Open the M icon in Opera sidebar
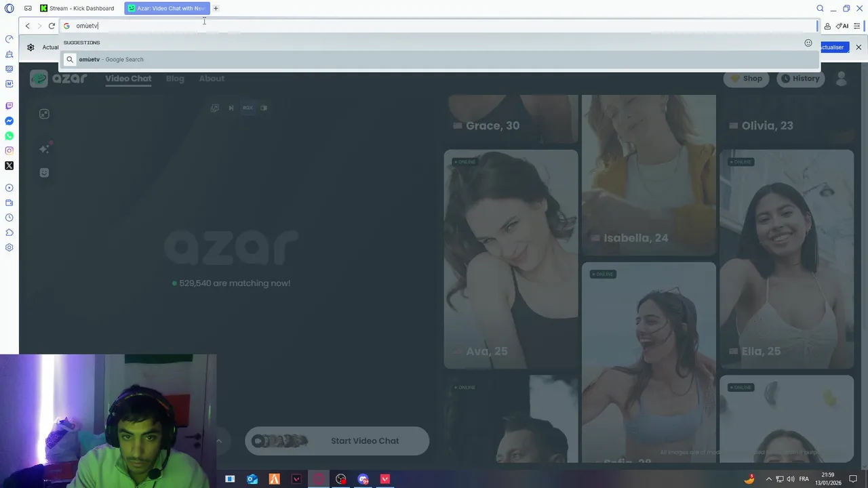868x488 pixels. [9, 84]
